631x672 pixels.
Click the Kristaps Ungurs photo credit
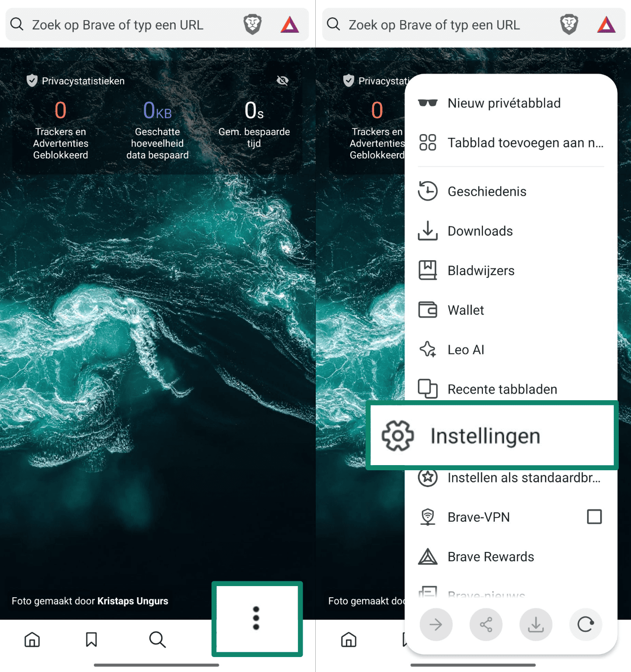133,601
